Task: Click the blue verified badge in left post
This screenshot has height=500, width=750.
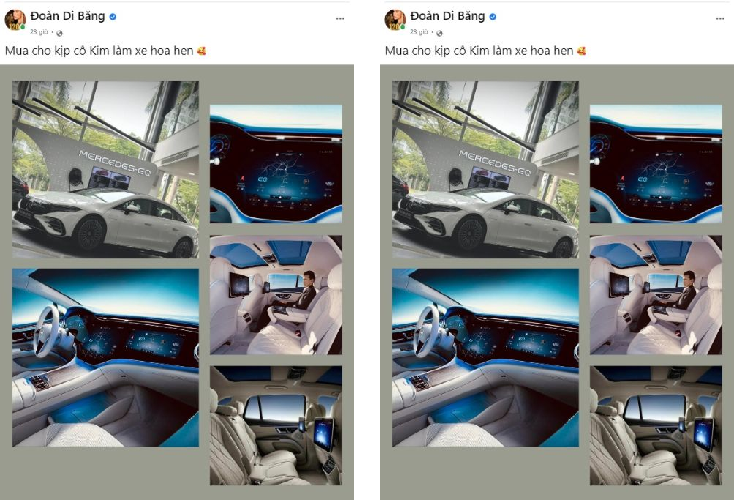Action: (113, 17)
